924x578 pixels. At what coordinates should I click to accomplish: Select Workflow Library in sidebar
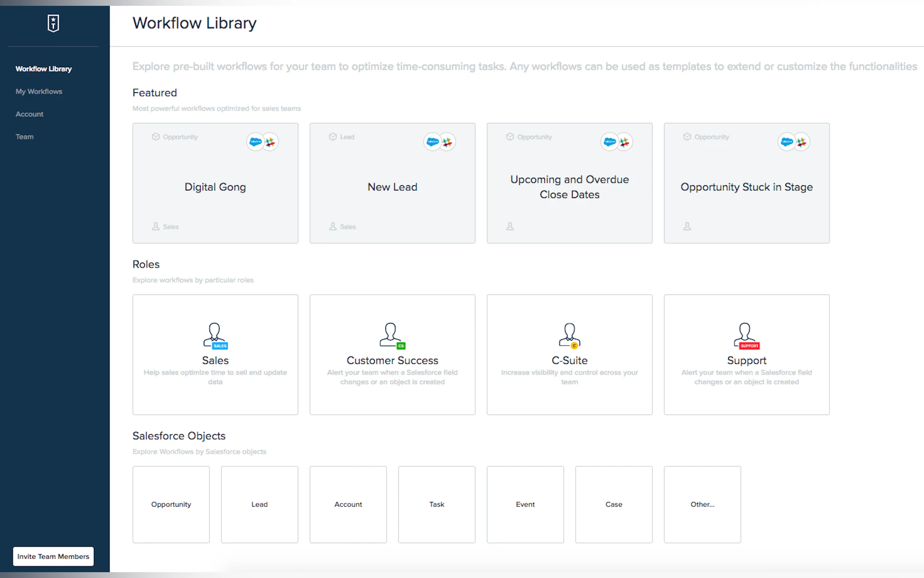coord(44,69)
